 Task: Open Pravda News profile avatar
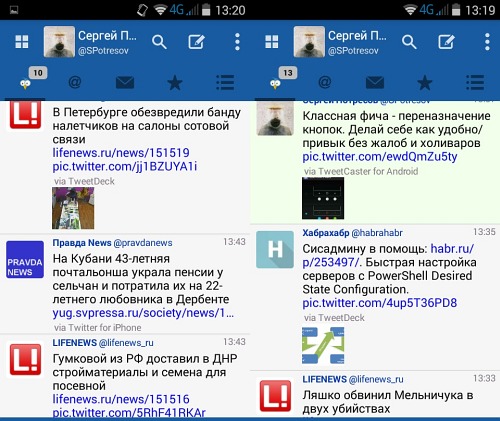tap(25, 259)
